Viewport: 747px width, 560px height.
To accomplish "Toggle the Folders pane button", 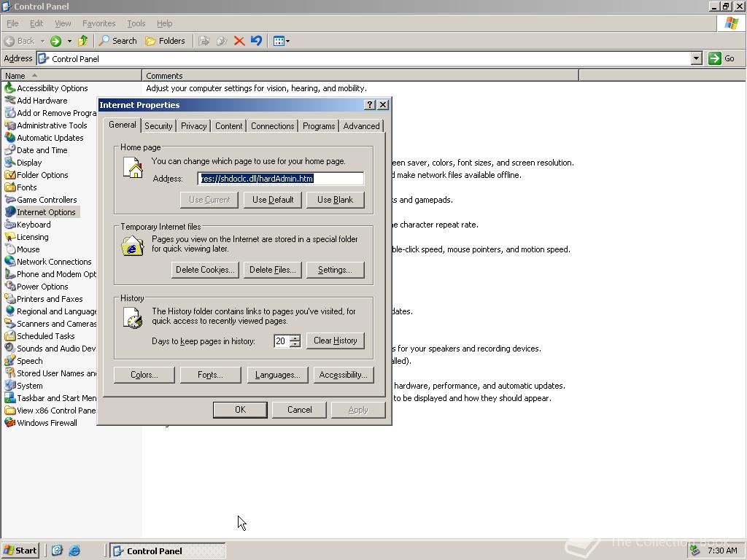I will point(165,41).
